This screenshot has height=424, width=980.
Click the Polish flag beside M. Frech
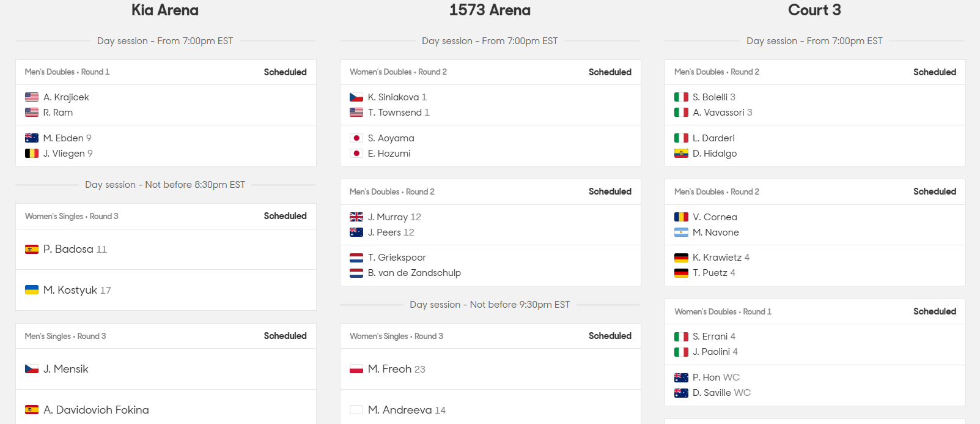(356, 369)
